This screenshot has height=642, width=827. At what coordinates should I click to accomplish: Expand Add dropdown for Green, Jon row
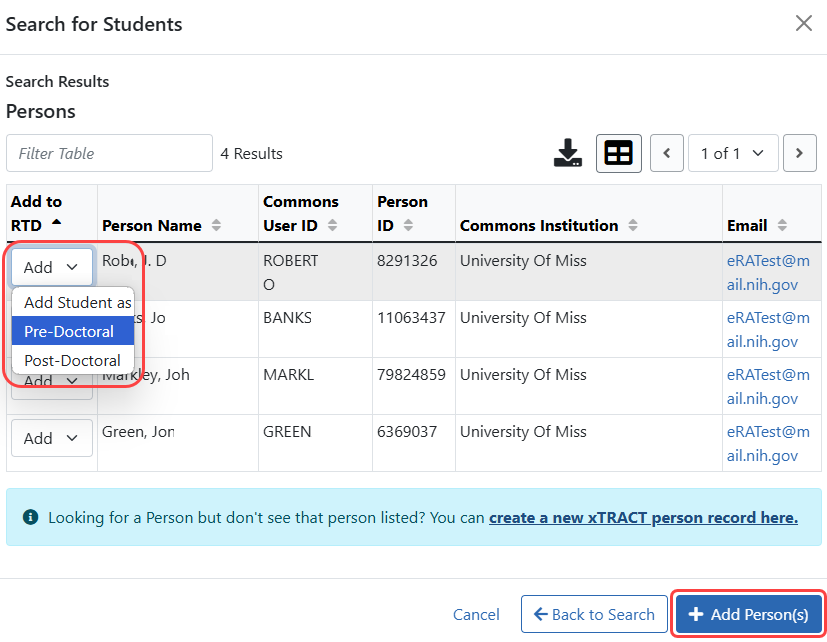(51, 438)
